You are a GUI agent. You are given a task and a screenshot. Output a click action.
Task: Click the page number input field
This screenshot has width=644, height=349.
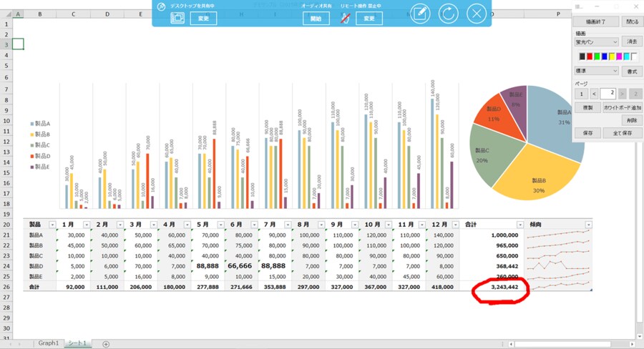point(608,94)
